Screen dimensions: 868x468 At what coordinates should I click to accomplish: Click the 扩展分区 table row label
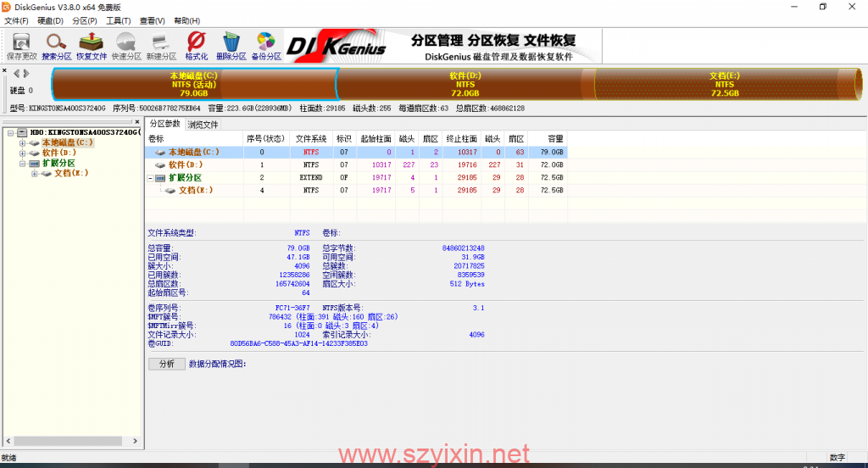pyautogui.click(x=185, y=178)
